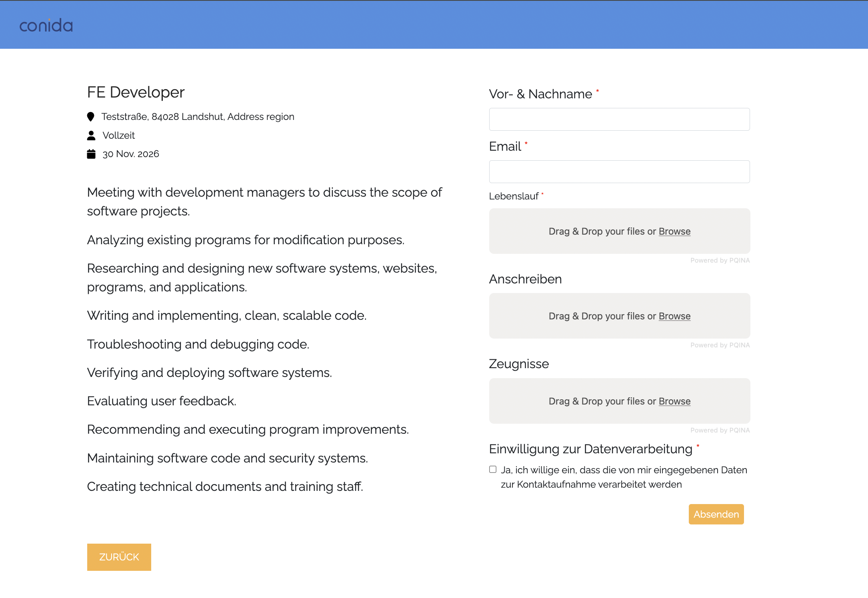
Task: Click the Anschreiben drag and drop area
Action: tap(619, 316)
